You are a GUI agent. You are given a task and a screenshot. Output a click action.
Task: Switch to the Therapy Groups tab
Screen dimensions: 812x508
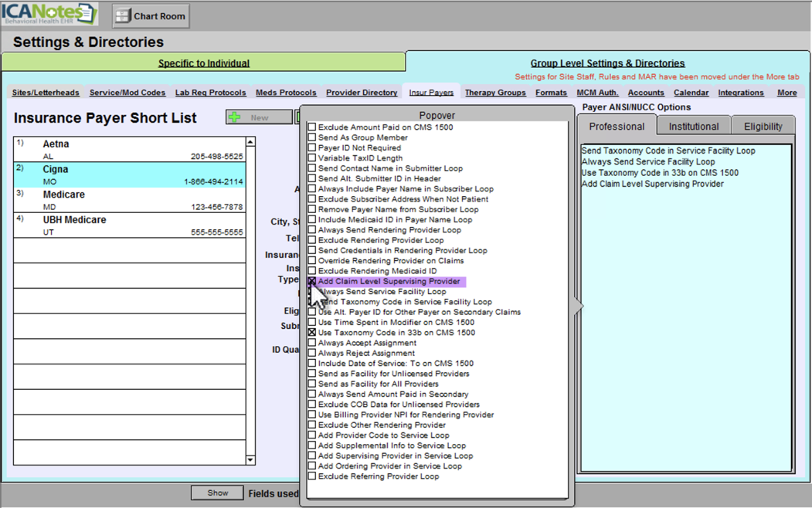[x=495, y=92]
